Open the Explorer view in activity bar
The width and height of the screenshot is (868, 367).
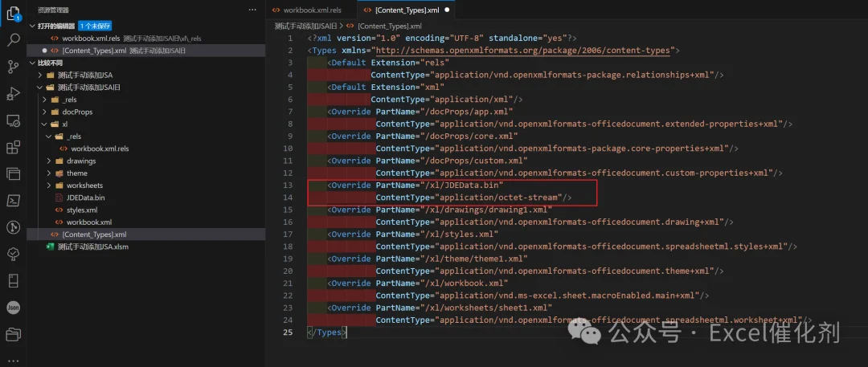(x=14, y=14)
